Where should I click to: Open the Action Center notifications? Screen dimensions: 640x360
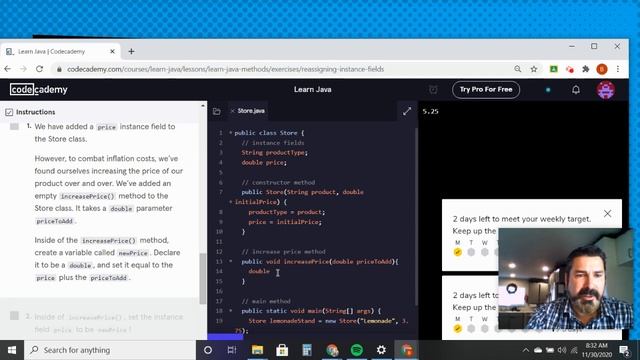coord(624,350)
